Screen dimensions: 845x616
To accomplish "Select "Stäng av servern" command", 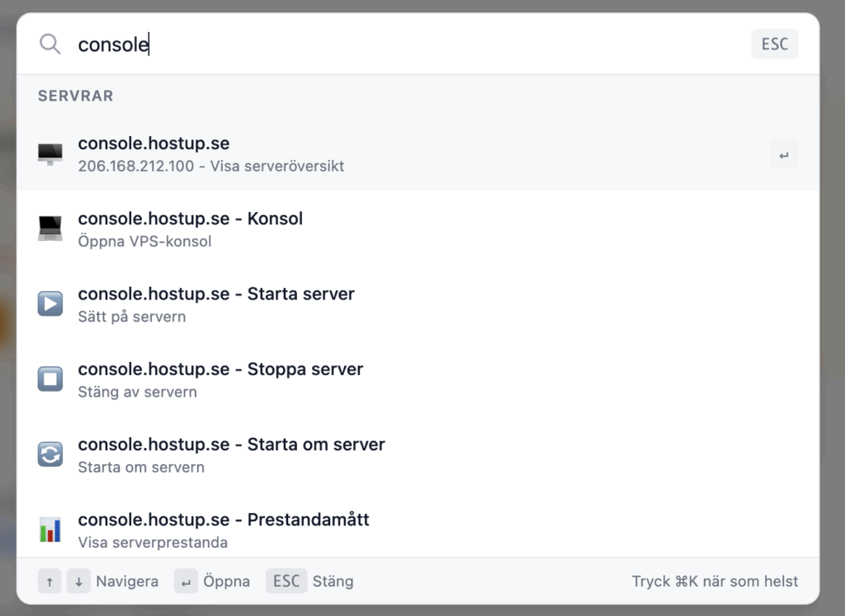I will (x=137, y=392).
